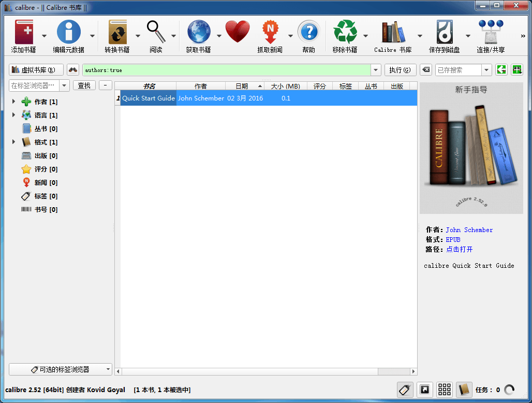Toggle the book details icon in status bar
This screenshot has width=532, height=403.
464,390
